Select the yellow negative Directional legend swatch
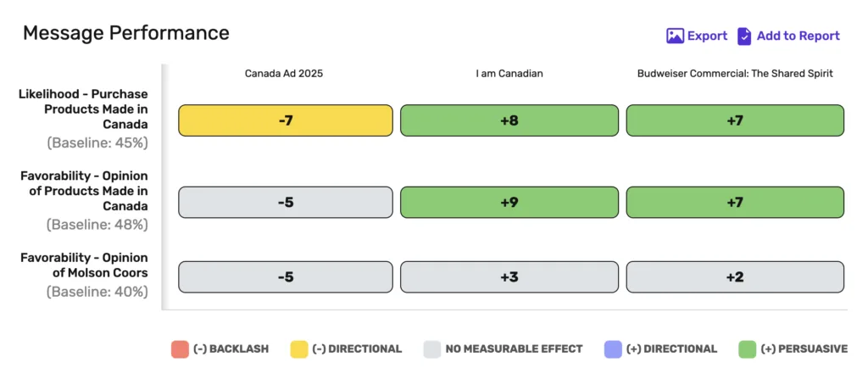The width and height of the screenshot is (868, 385). [299, 349]
